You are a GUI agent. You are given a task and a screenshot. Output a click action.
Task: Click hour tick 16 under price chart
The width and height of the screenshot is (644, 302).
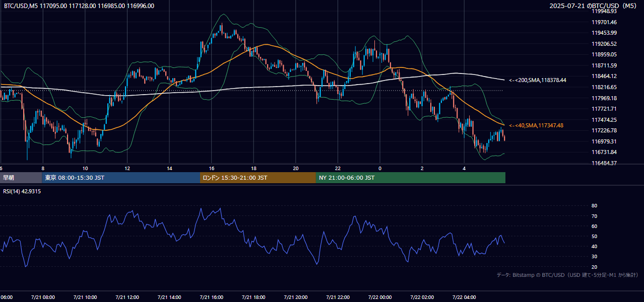coord(212,168)
